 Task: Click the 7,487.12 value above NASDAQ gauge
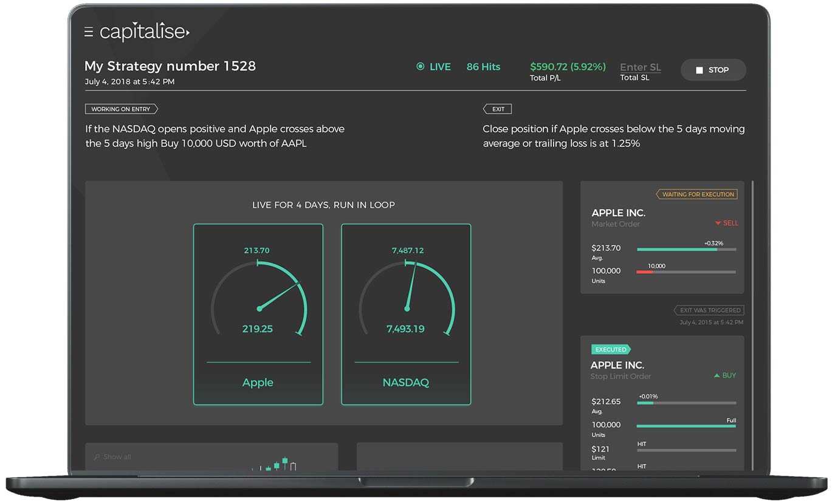(x=408, y=250)
